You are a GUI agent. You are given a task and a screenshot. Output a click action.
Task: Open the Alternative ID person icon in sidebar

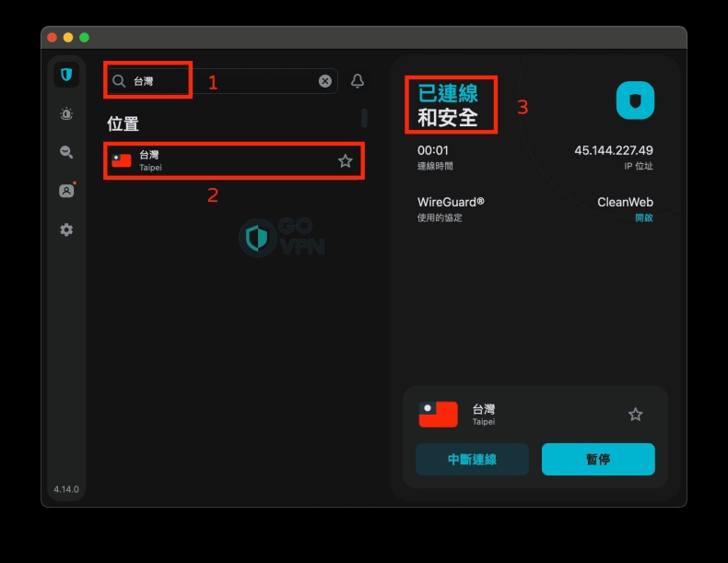pyautogui.click(x=66, y=191)
